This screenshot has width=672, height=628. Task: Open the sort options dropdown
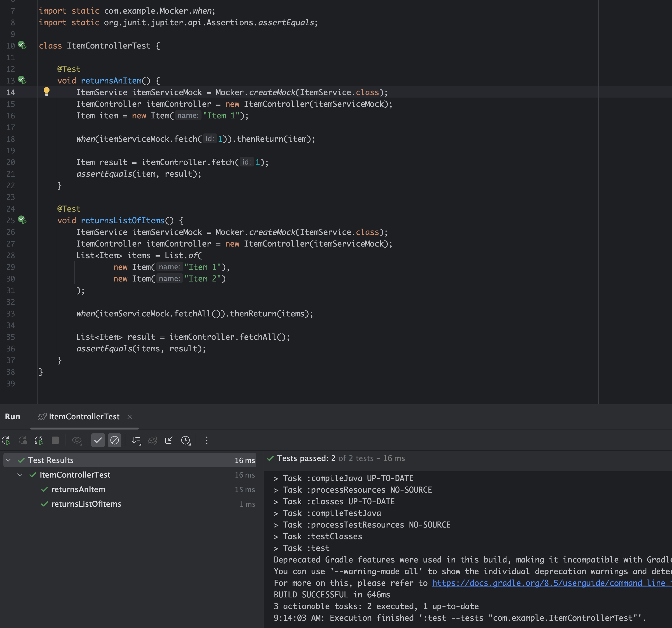click(136, 440)
